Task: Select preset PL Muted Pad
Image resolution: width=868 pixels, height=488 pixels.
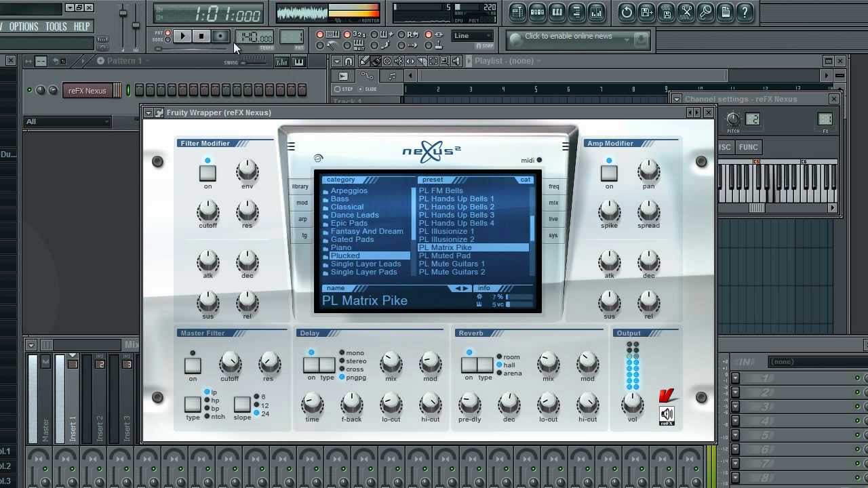Action: [x=445, y=256]
